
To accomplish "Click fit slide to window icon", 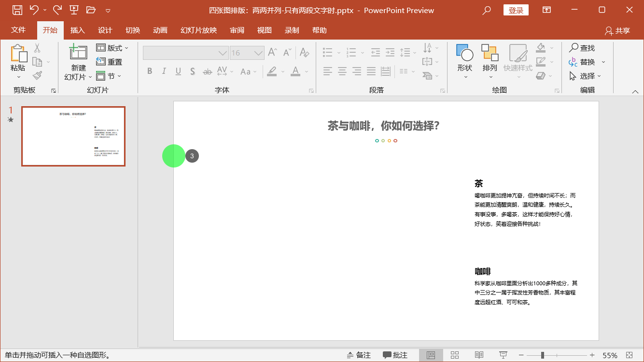I will (629, 355).
